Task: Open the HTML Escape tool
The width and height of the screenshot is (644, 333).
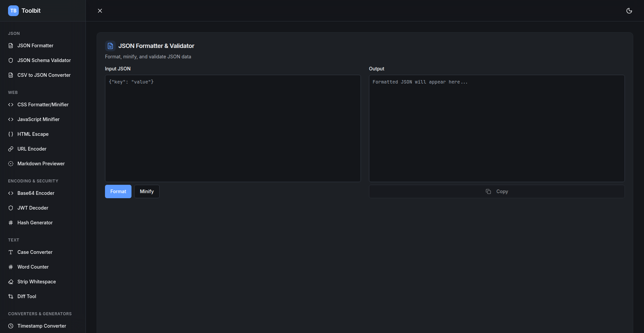Action: [x=43, y=134]
